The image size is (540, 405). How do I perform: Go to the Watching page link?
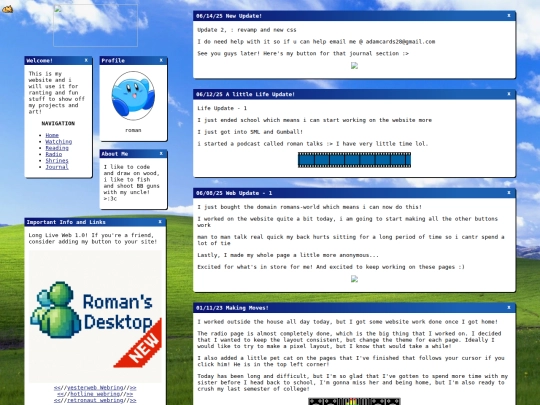pos(59,142)
